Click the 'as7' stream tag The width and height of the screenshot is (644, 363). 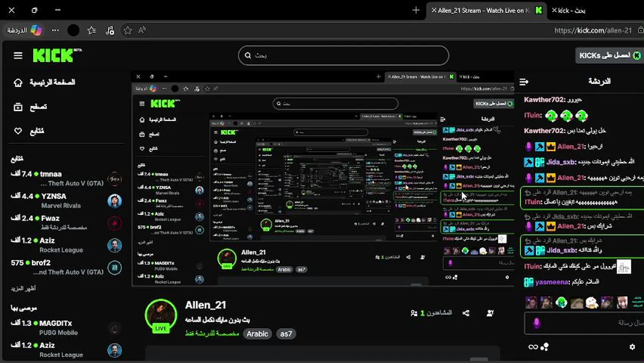pyautogui.click(x=286, y=334)
